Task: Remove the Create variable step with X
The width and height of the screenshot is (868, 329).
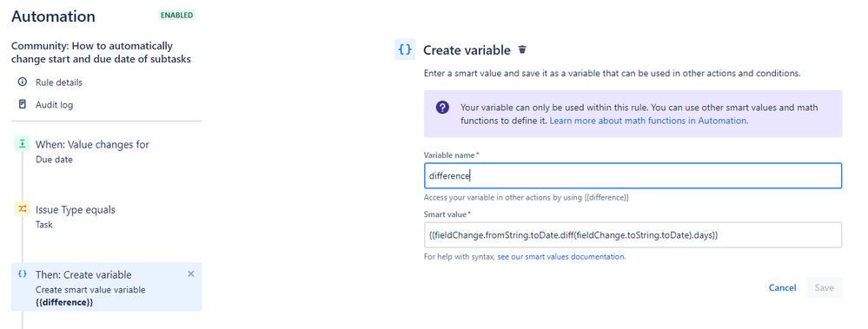Action: click(191, 273)
